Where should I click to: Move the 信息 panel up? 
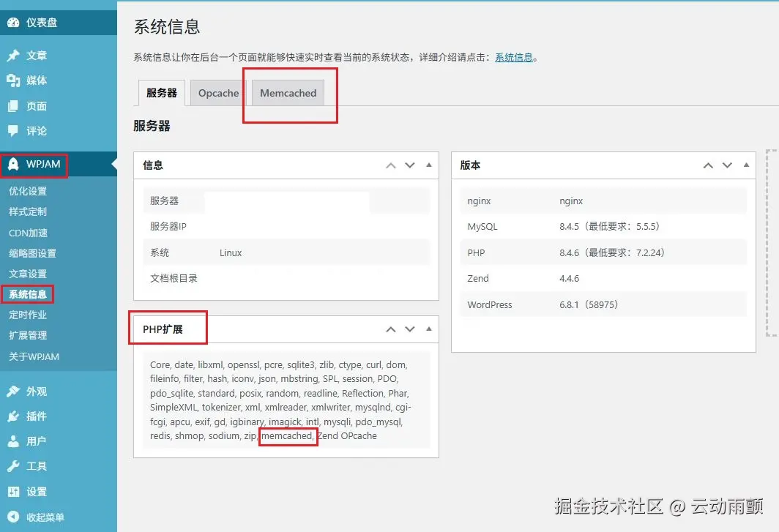click(x=391, y=165)
